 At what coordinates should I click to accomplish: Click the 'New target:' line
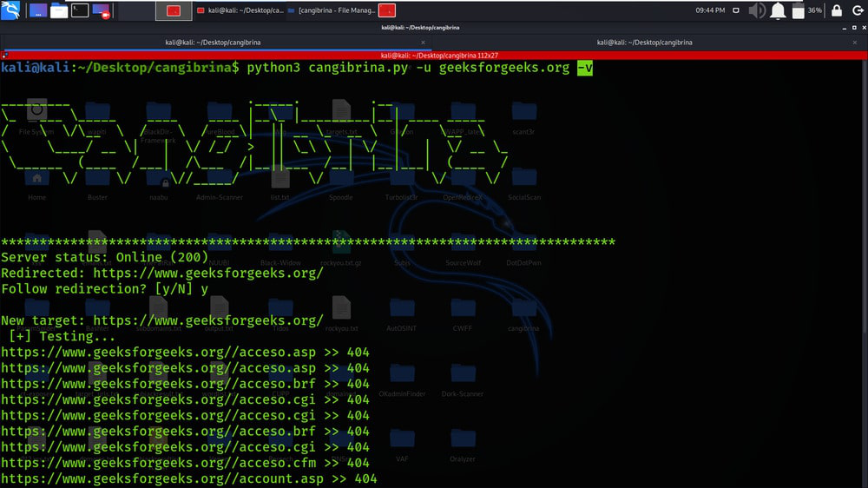point(162,320)
